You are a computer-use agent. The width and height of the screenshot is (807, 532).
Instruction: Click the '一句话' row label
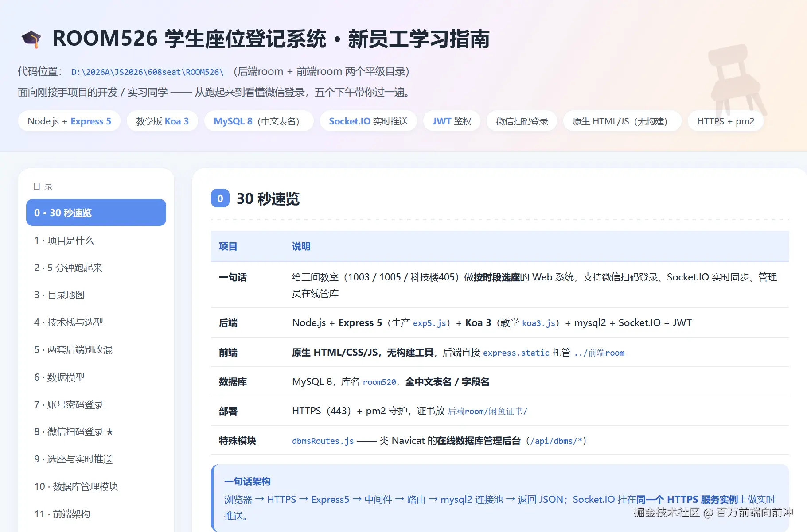233,278
